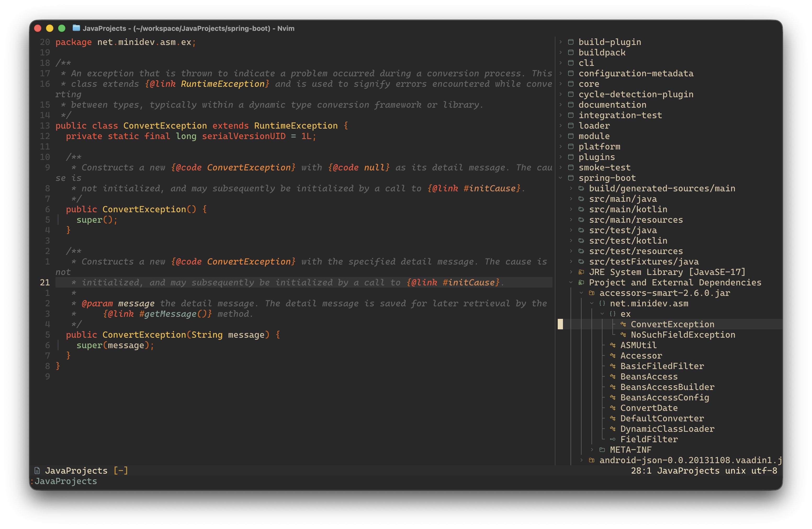The height and width of the screenshot is (529, 812).
Task: Click the src/main/java source folder icon
Action: coord(581,199)
